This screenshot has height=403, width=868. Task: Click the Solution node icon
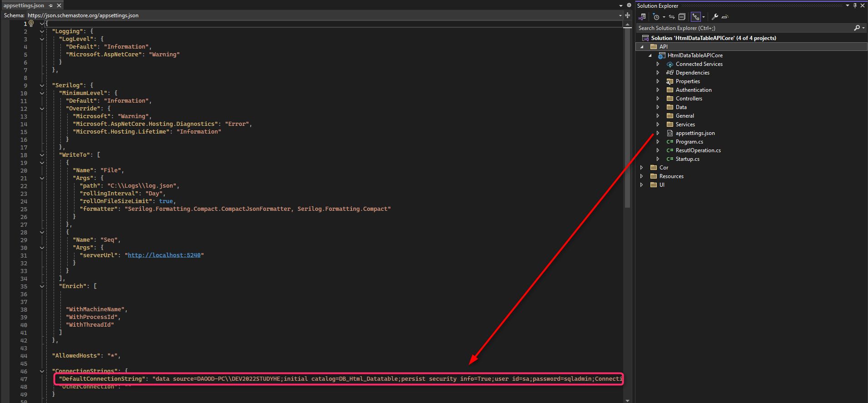coord(645,38)
